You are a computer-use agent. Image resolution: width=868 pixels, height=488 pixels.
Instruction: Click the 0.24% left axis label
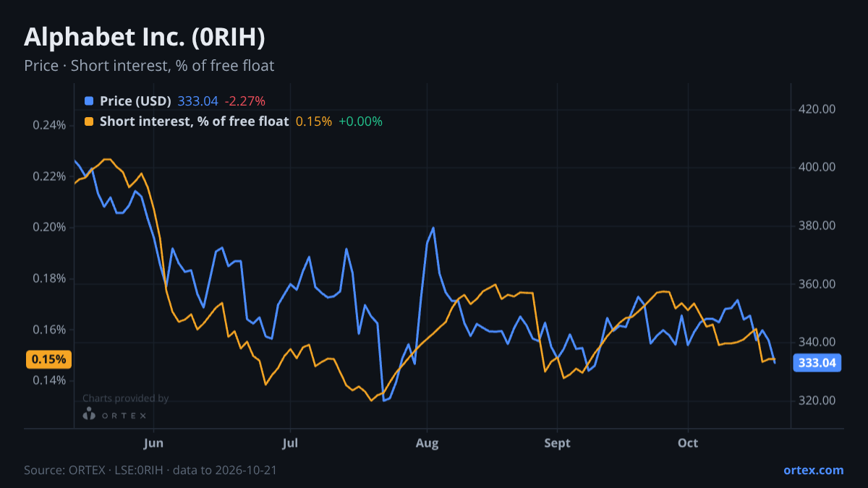tap(49, 125)
